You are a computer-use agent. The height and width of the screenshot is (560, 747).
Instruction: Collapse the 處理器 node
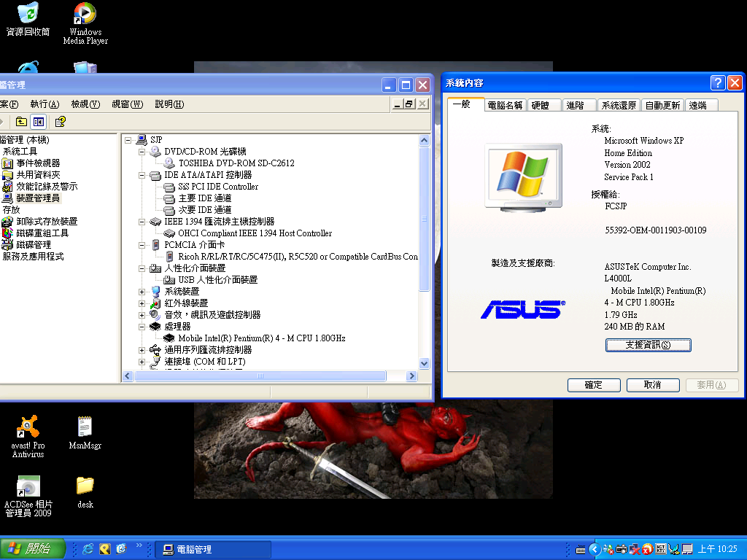click(x=142, y=327)
